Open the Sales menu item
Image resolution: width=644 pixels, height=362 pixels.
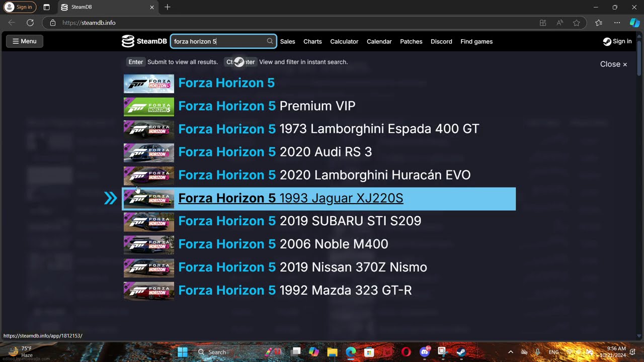(x=288, y=41)
